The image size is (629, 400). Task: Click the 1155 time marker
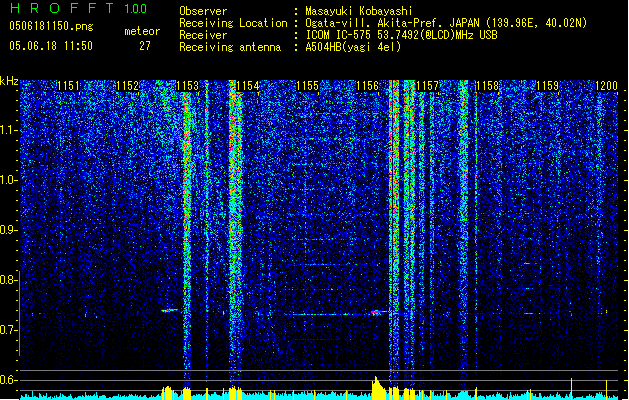tap(307, 86)
